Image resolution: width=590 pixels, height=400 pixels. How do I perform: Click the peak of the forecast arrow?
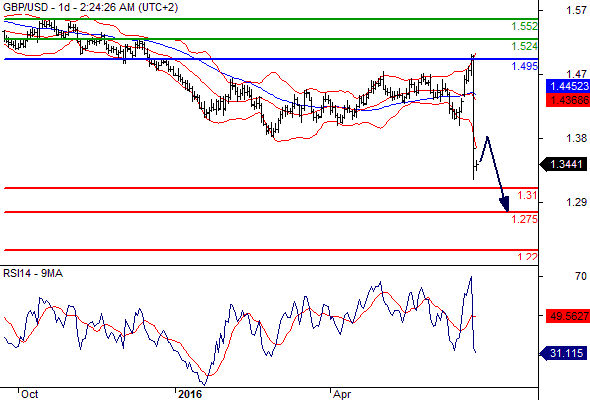pyautogui.click(x=487, y=138)
